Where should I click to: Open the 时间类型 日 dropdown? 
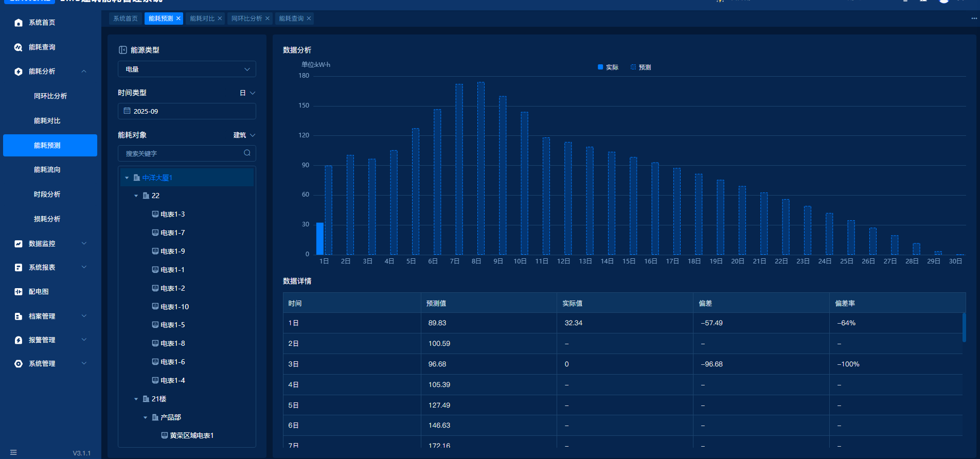click(x=247, y=93)
